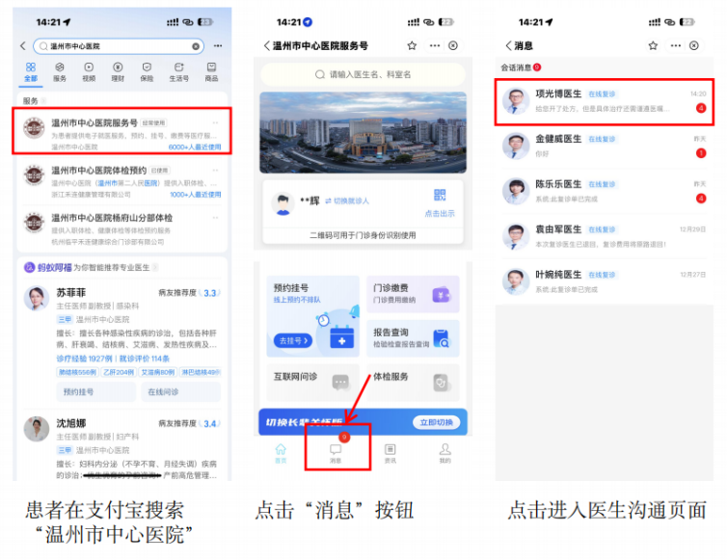Screen dimensions: 728x560
Task: Switch to the 理财 tab
Action: point(118,72)
